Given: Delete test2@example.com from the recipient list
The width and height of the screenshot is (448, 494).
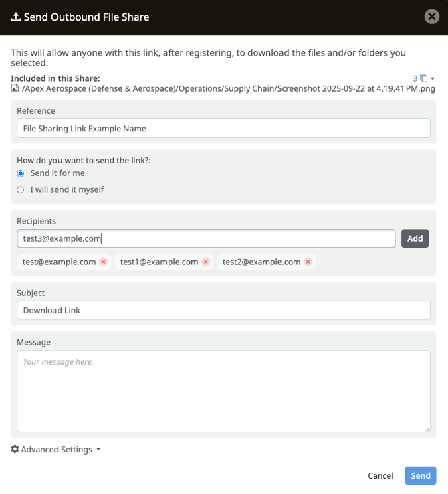Looking at the screenshot, I should click(308, 262).
